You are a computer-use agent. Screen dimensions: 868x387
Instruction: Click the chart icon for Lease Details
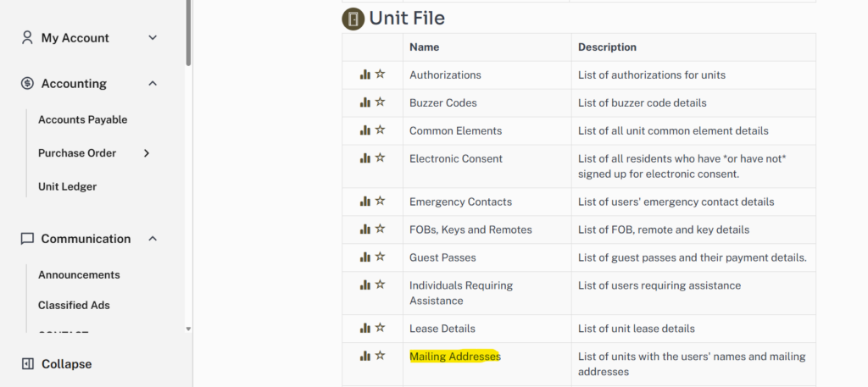click(365, 328)
